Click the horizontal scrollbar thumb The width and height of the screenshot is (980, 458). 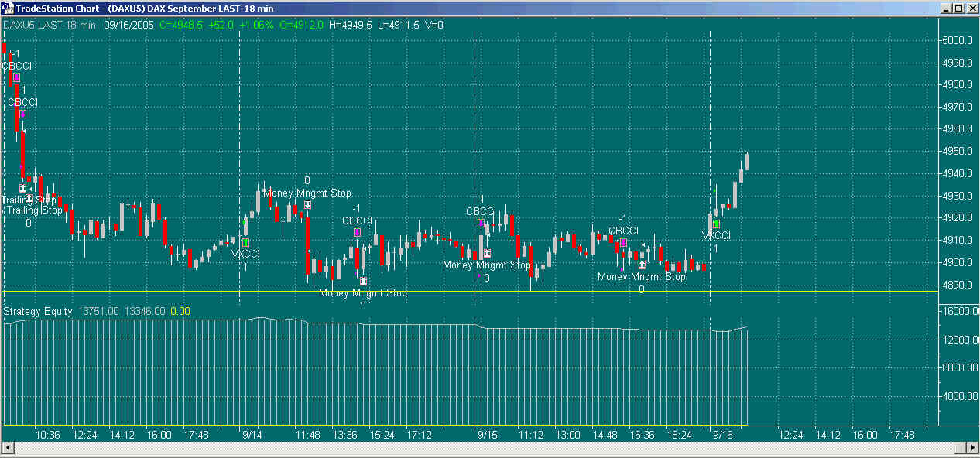[960, 448]
